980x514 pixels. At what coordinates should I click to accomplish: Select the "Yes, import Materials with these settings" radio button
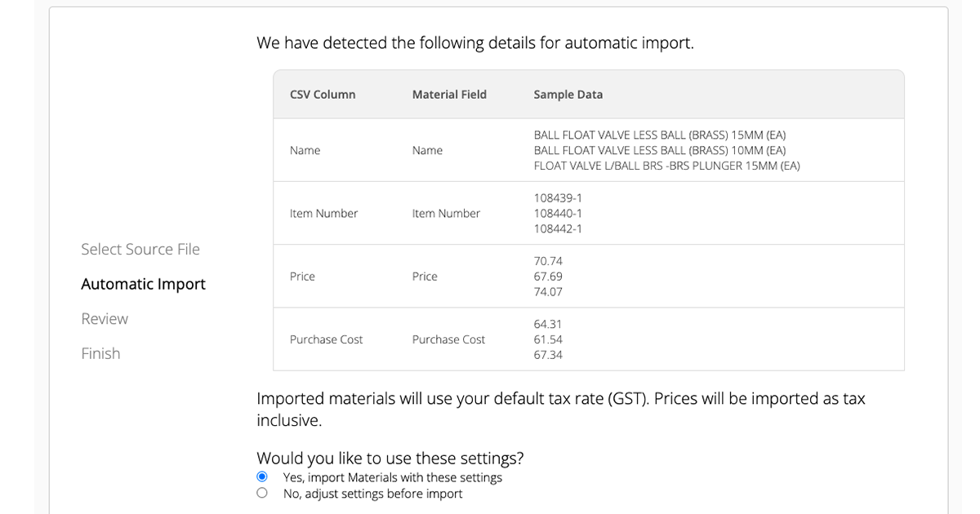pyautogui.click(x=262, y=476)
